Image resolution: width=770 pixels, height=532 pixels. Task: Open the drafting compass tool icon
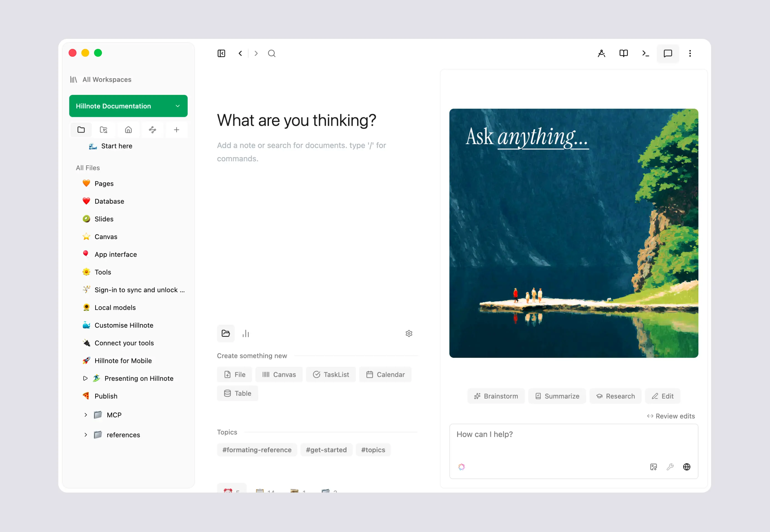click(x=602, y=53)
